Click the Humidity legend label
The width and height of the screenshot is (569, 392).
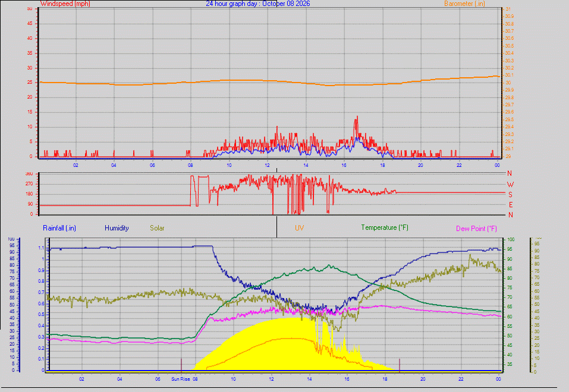coord(117,228)
